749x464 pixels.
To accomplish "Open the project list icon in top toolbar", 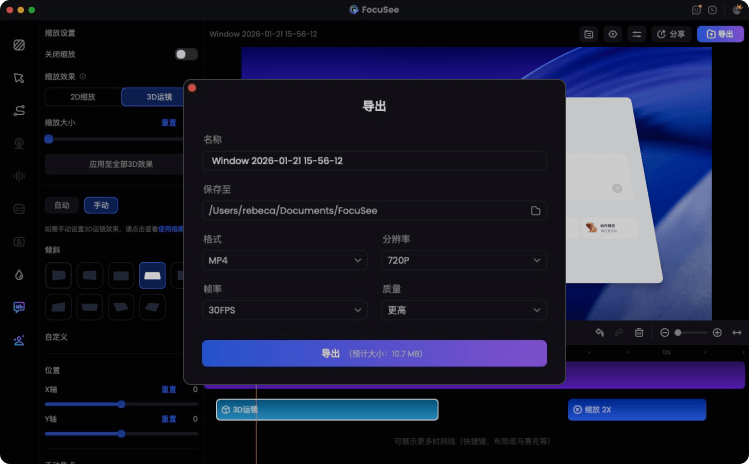I will click(588, 34).
